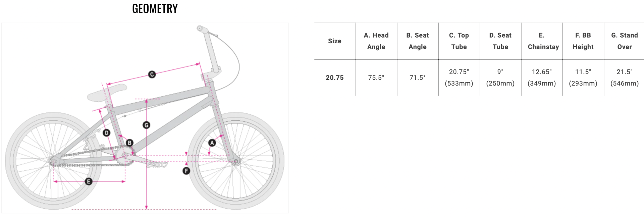
Task: Click the G. Stand Over column header
Action: 624,41
